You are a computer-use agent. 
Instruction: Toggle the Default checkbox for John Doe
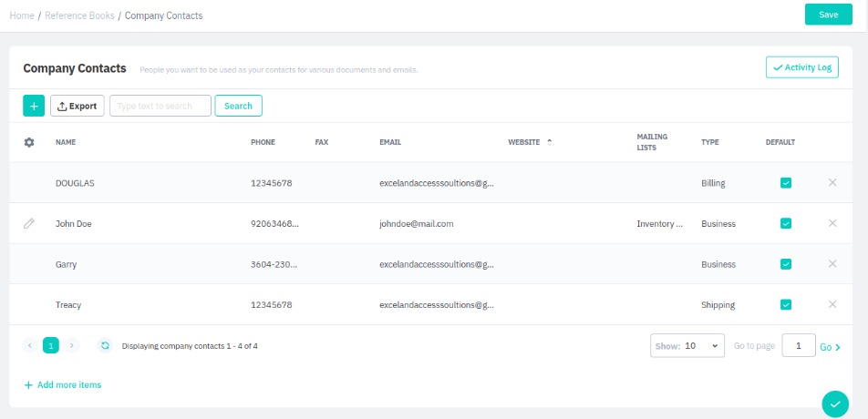coord(785,223)
